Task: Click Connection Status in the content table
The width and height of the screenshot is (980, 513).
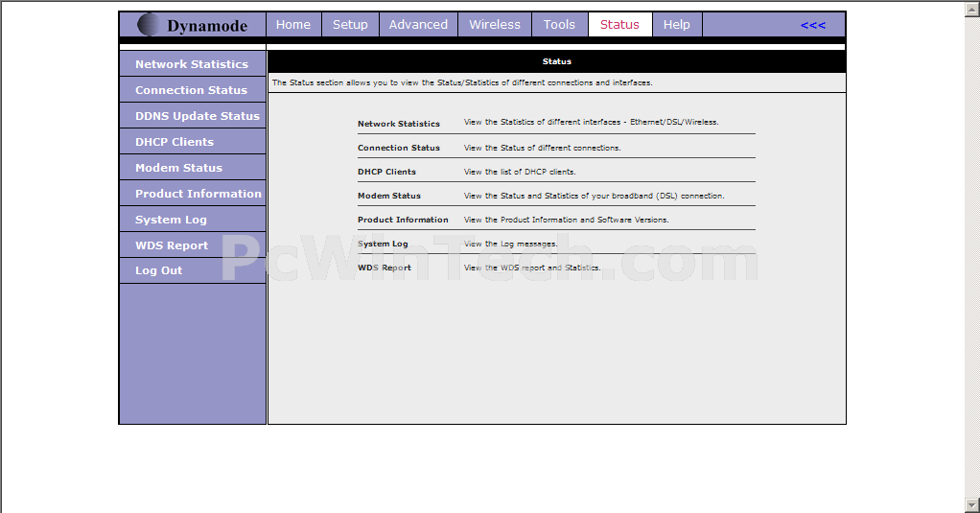Action: pyautogui.click(x=399, y=148)
